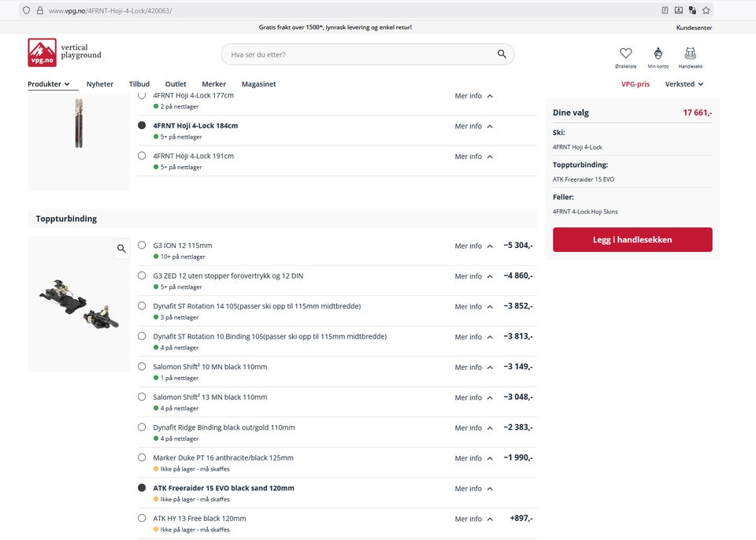
Task: Click the padlock site info icon
Action: (x=40, y=10)
